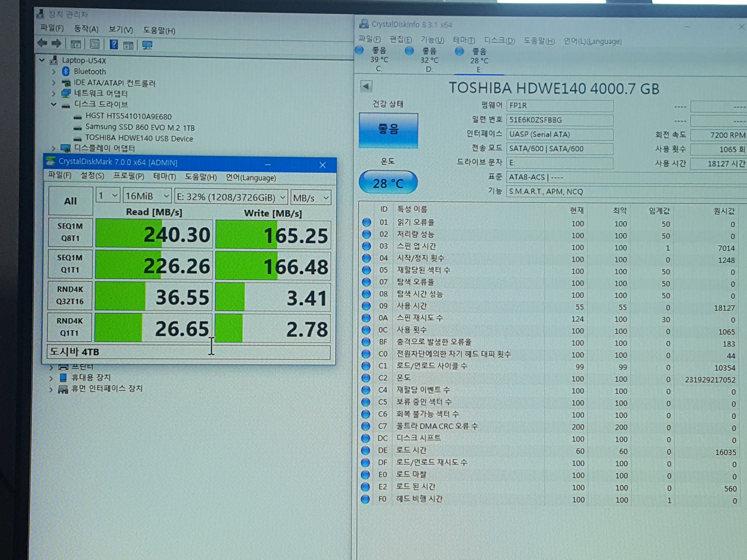Collapse the Laptop-U54X root node
Viewport: 747px width, 560px height.
42,60
